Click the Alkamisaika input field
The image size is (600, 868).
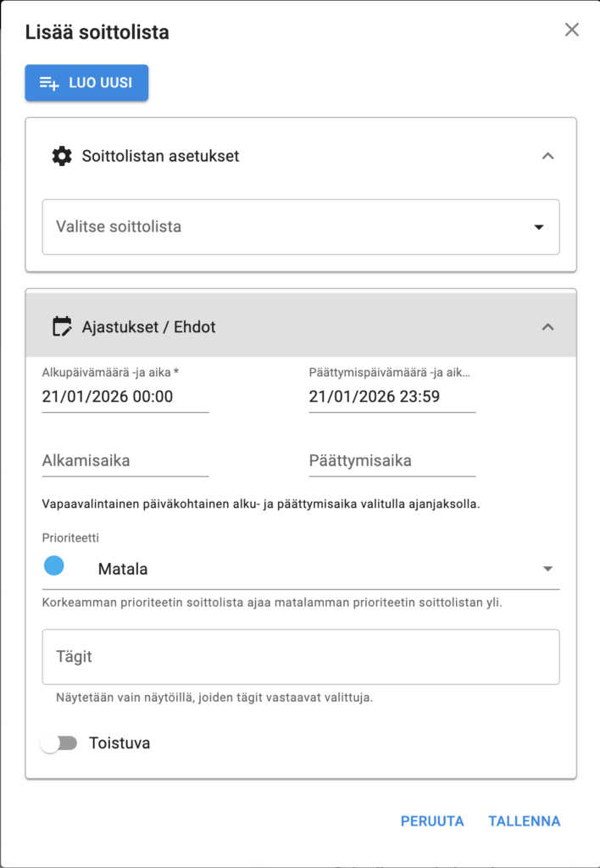tap(125, 461)
